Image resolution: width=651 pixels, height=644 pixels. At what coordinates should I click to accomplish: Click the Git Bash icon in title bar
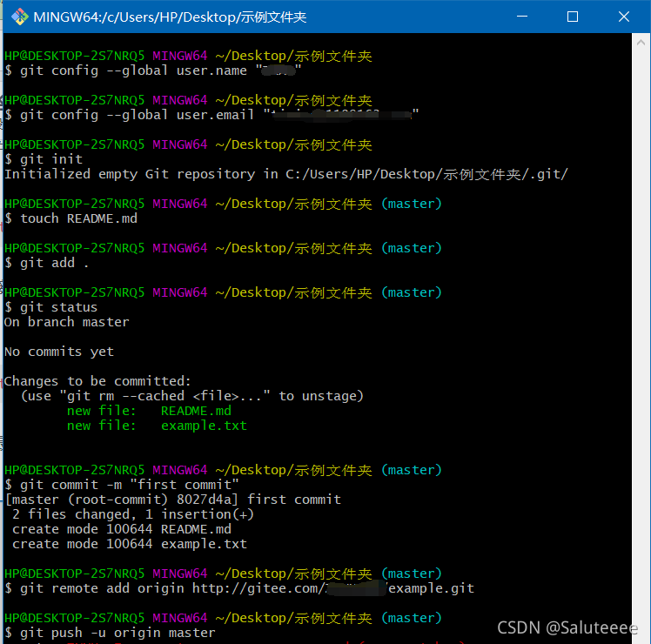[x=19, y=17]
